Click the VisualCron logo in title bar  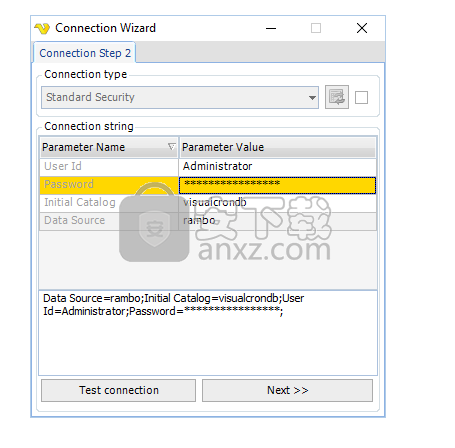click(42, 28)
